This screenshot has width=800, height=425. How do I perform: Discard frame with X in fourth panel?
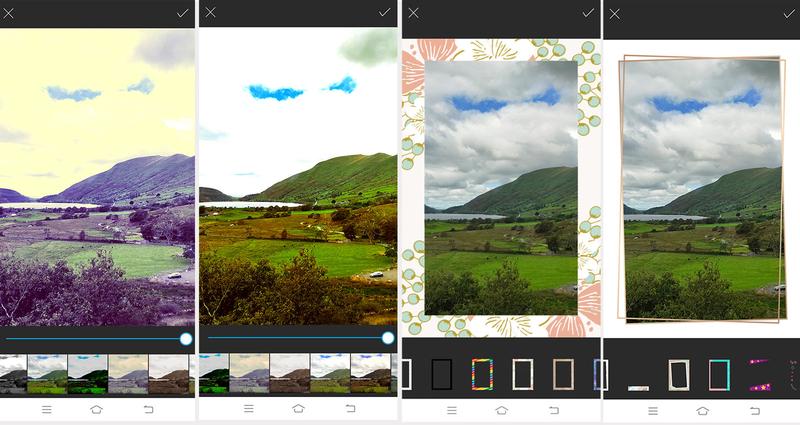point(615,13)
